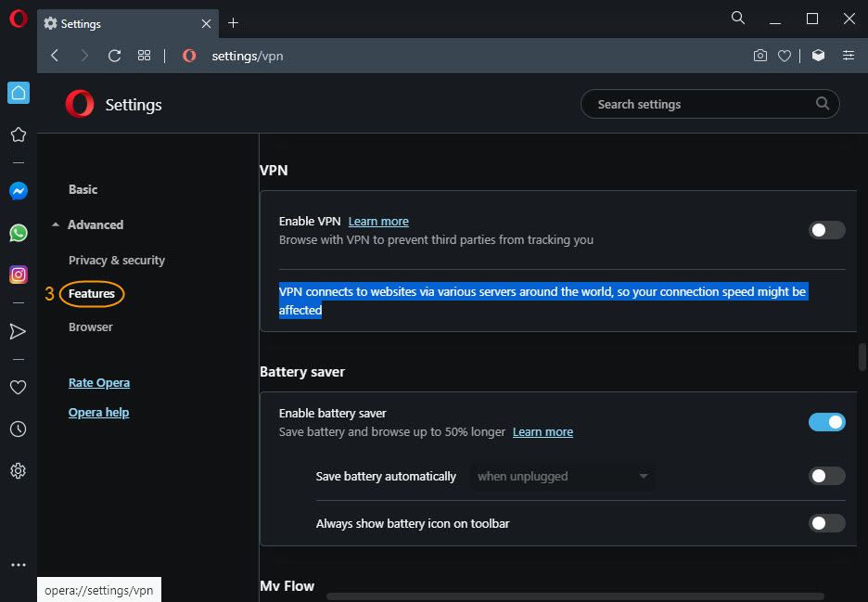Open Speed Dial grid icon in toolbar

144,56
